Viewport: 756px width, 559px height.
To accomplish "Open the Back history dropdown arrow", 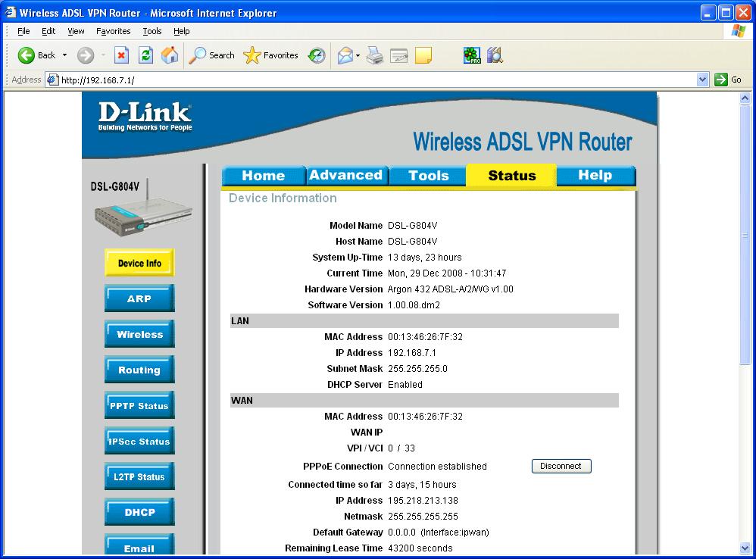I will click(x=64, y=55).
